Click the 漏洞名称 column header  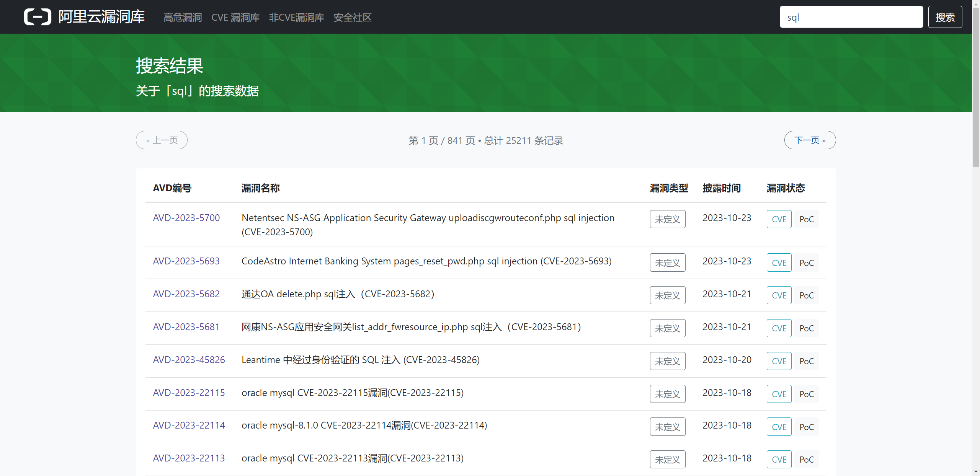point(261,188)
